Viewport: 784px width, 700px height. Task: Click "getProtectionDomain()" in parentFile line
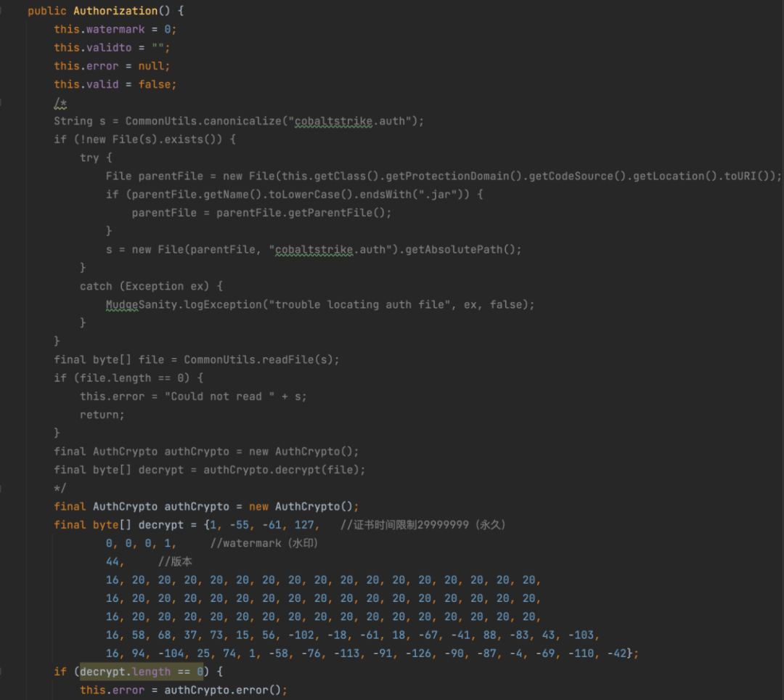pyautogui.click(x=454, y=176)
